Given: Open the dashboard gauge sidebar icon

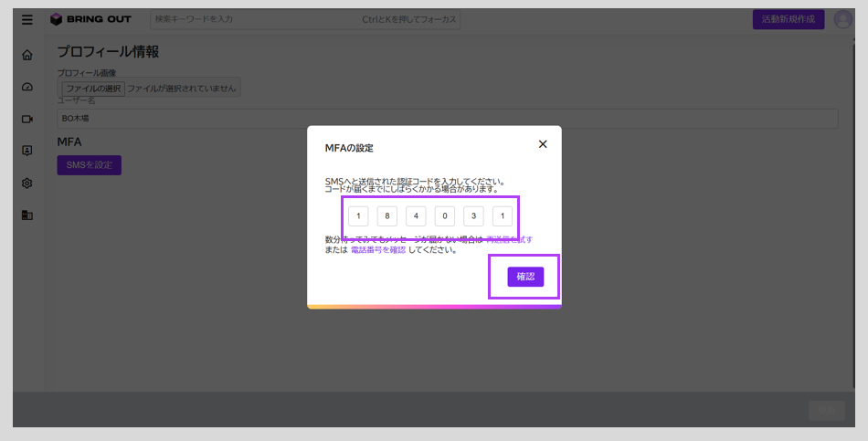Looking at the screenshot, I should coord(27,87).
